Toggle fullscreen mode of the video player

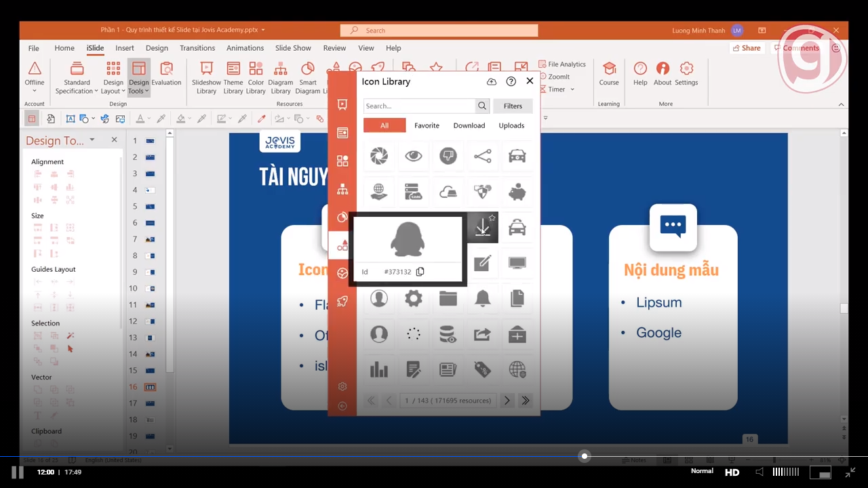(x=852, y=472)
